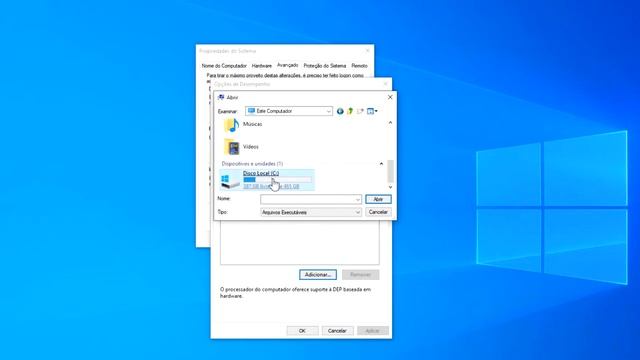
Task: Close the Abrir dialog
Action: [x=390, y=97]
